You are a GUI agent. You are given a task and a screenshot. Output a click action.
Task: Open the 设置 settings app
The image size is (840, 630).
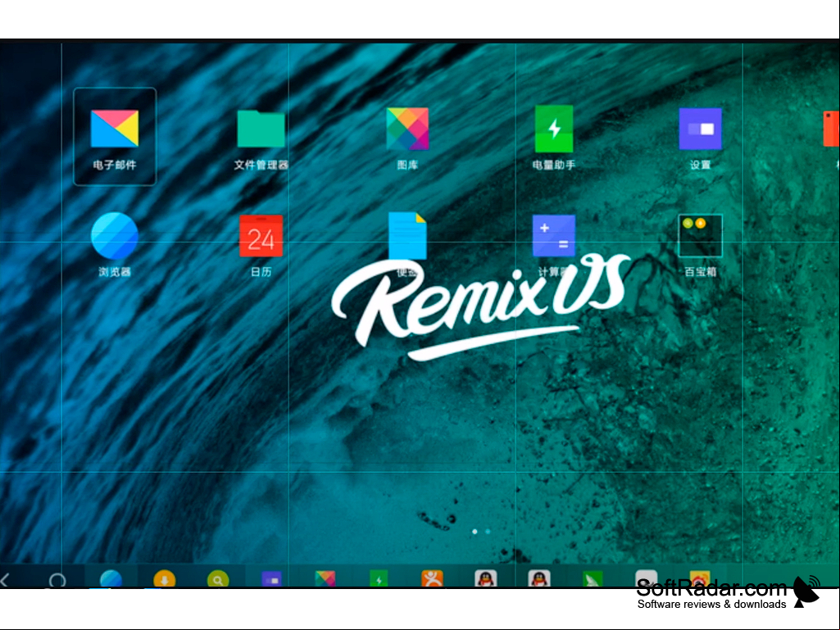pos(700,129)
